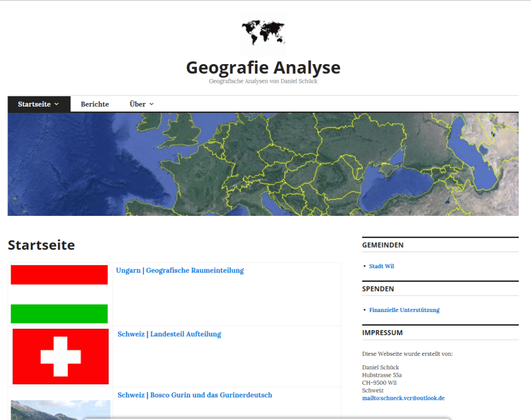
Task: Click the GEMEINDEN sidebar heading
Action: pyautogui.click(x=383, y=245)
